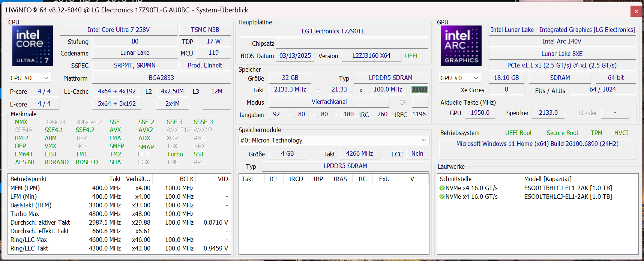Click the Windows 11 Home build text
This screenshot has height=261, width=644.
pos(537,144)
